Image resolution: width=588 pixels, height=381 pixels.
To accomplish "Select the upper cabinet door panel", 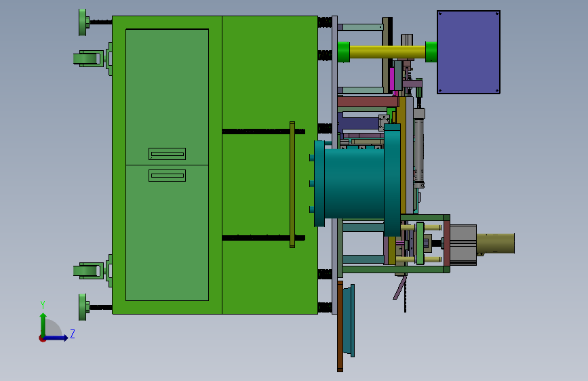I will (168, 97).
